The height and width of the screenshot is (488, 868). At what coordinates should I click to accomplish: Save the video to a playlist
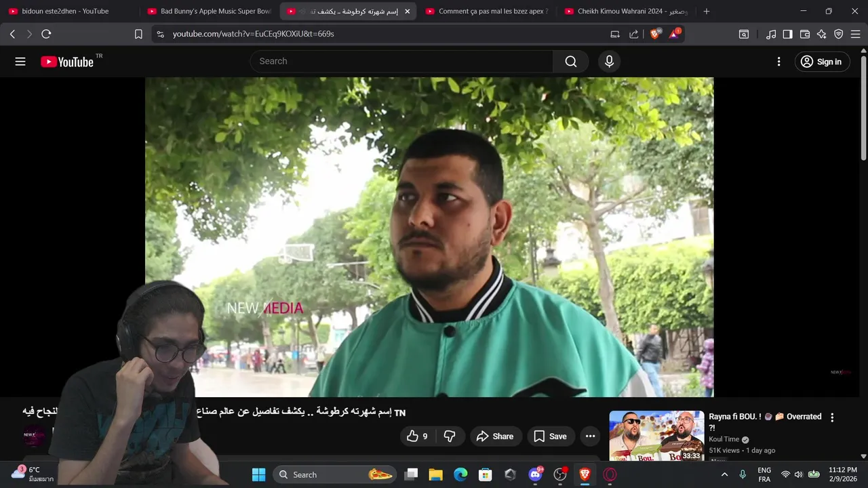point(551,436)
